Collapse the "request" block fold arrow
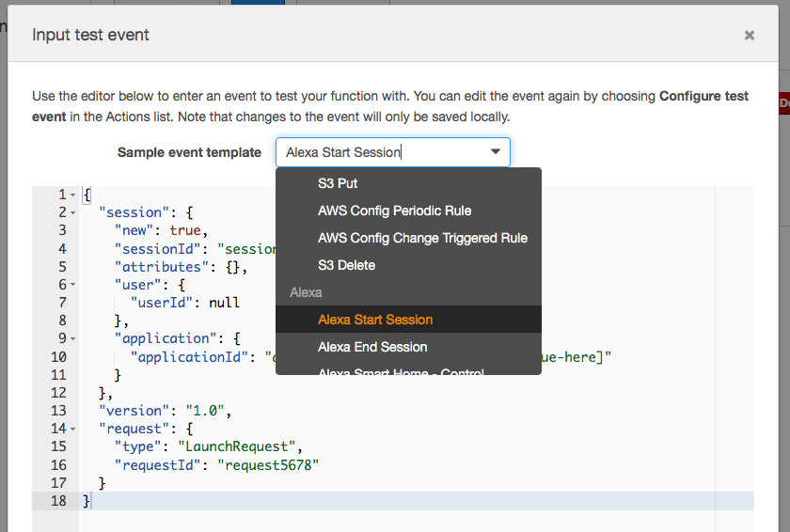The height and width of the screenshot is (532, 790). (73, 429)
